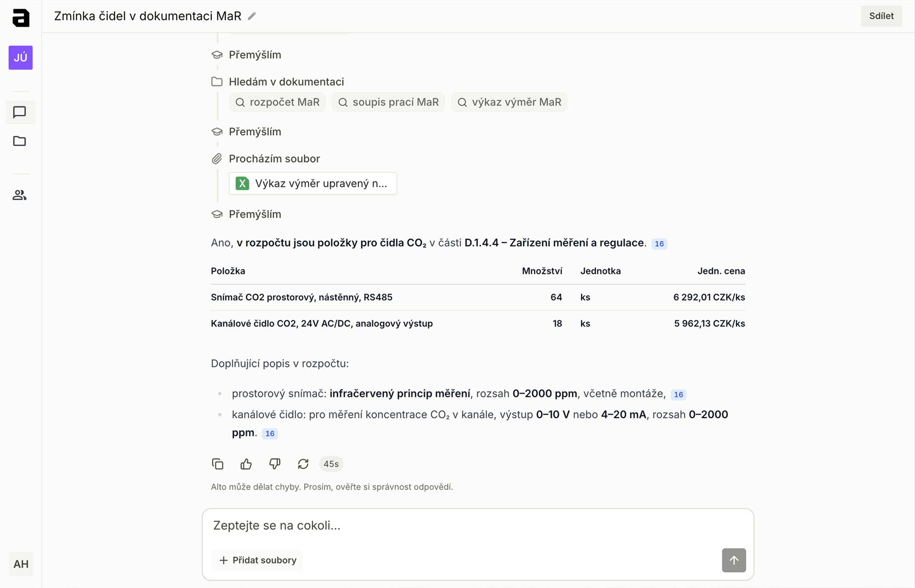Click the Alto logo icon
This screenshot has width=915, height=588.
tap(21, 18)
